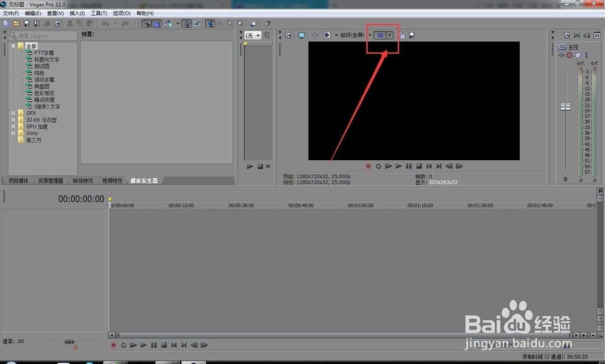This screenshot has height=364, width=605.
Task: Toggle Lock Envelopes to Events button
Action: 187,24
